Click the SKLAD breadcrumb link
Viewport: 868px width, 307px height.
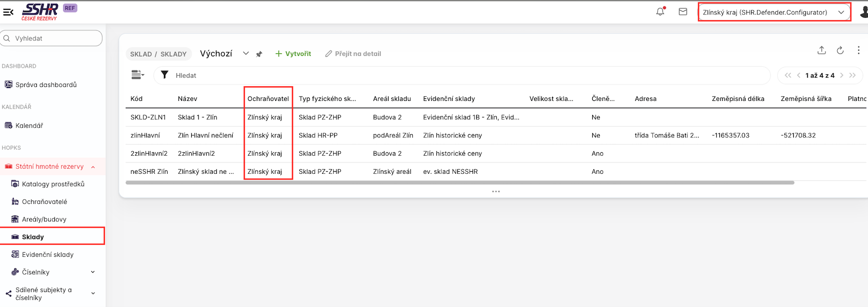(x=141, y=54)
